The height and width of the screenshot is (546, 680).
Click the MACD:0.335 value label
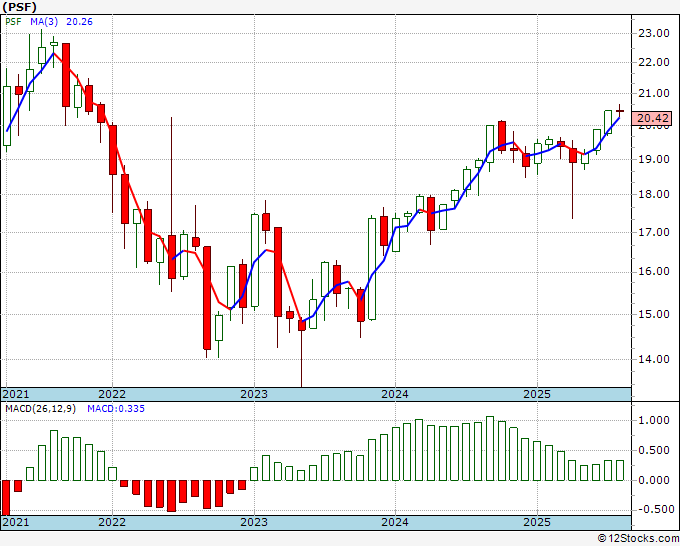point(116,409)
